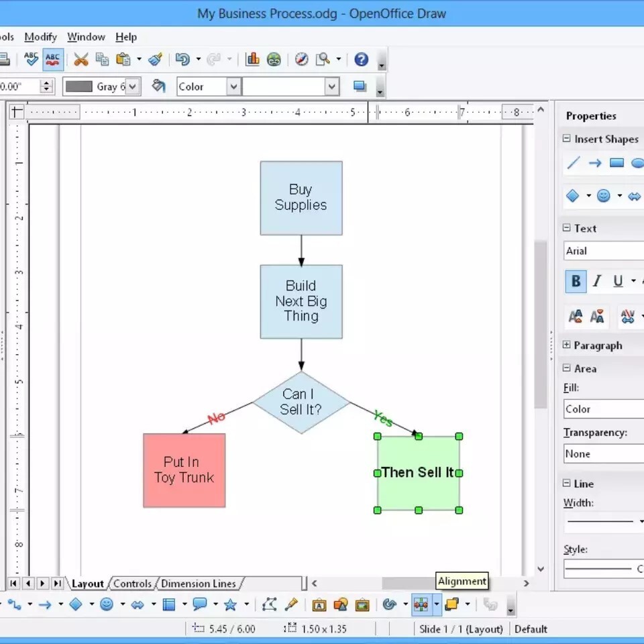Click the Alignment icon
644x644 pixels.
421,604
